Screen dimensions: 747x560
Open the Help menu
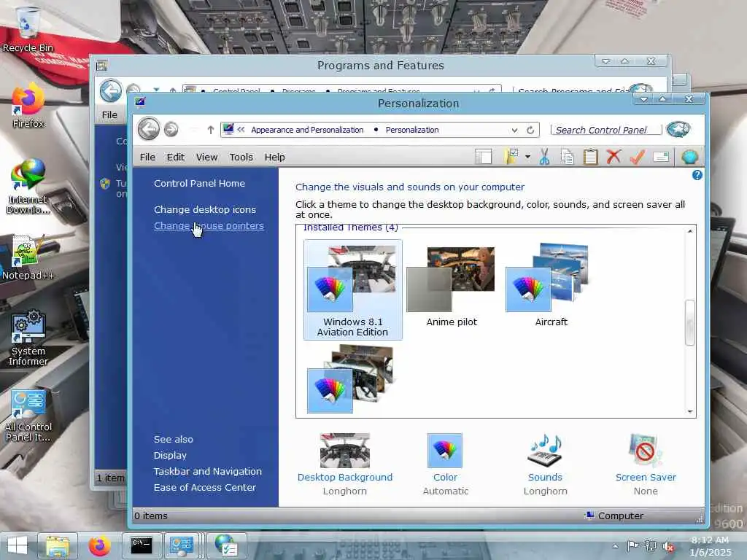[x=274, y=157]
